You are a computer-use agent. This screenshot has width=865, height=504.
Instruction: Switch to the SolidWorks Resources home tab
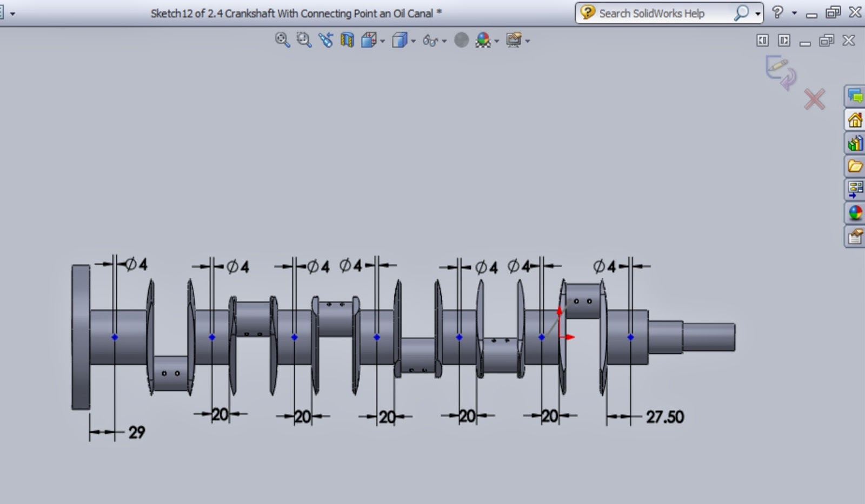coord(855,120)
